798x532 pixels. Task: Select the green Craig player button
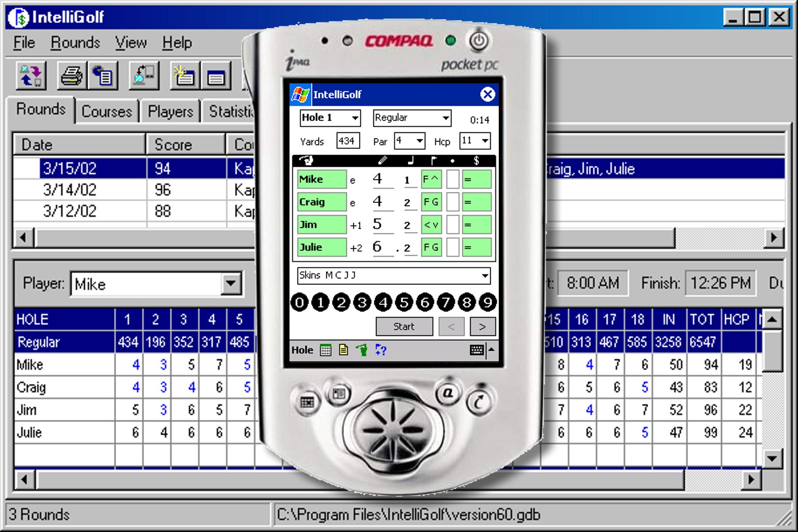(x=321, y=202)
